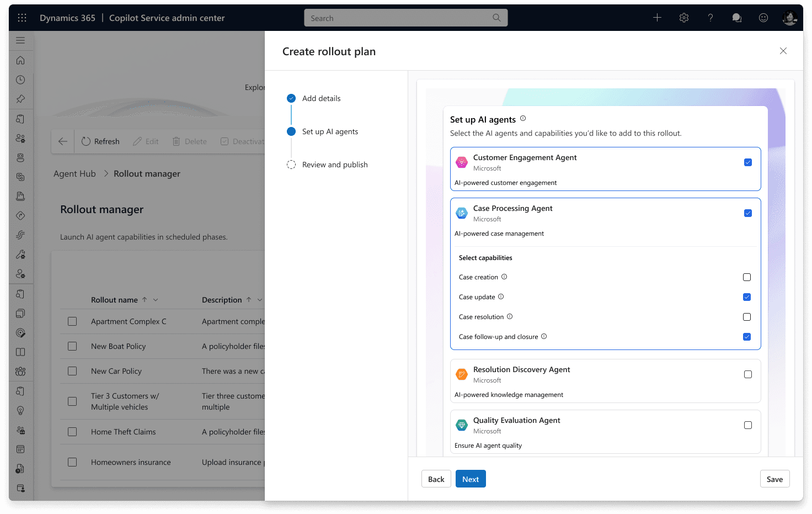Click the Case Processing Agent icon
Screen dimensions: 812x514
(462, 213)
